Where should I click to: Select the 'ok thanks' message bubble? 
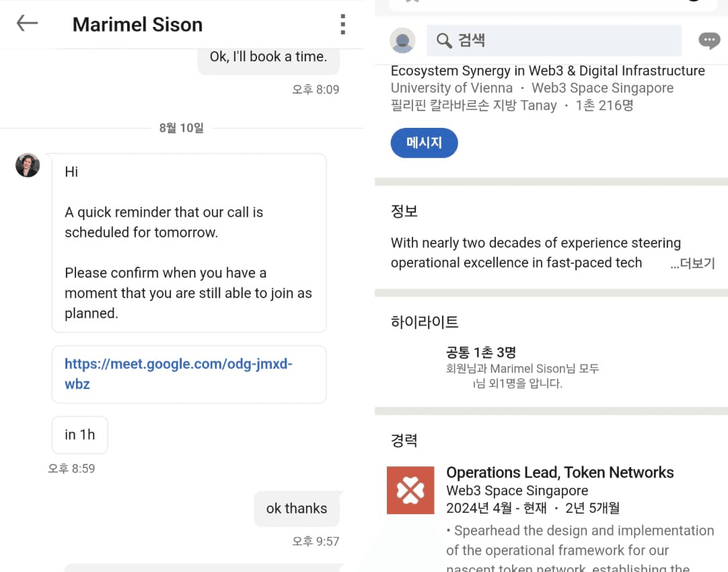297,508
